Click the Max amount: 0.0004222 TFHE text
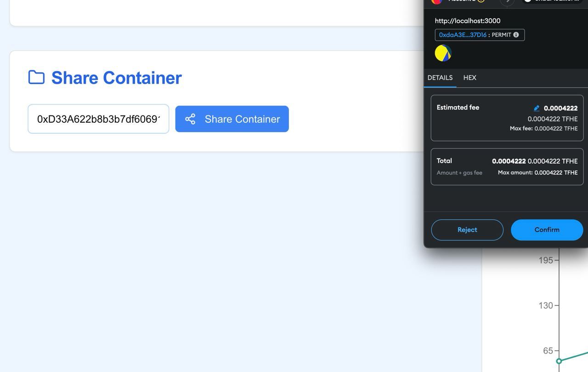This screenshot has height=372, width=588. (538, 173)
